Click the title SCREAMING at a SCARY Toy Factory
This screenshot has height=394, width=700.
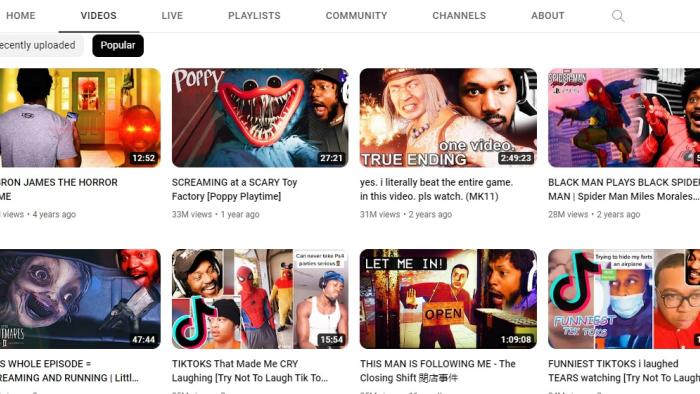point(234,189)
